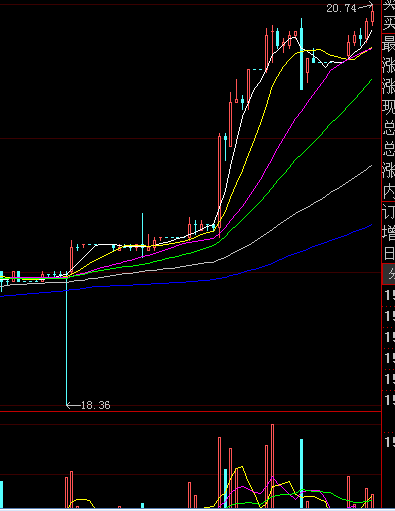Click the 20.74 high price label

tap(341, 8)
